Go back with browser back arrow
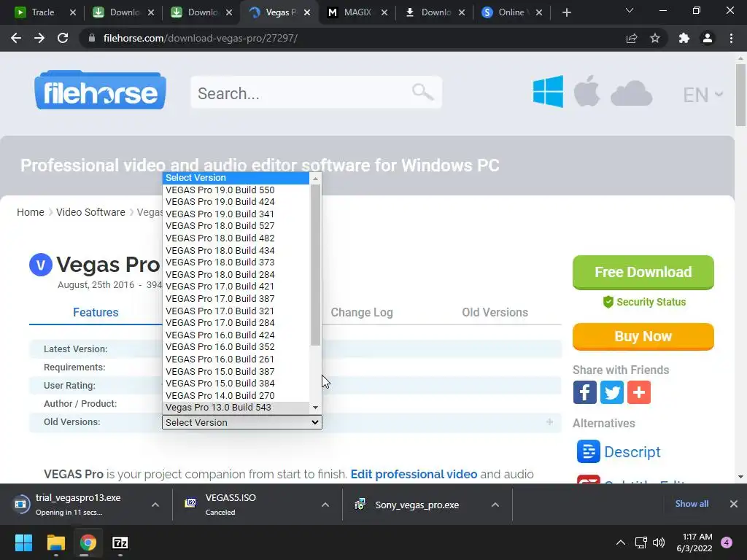This screenshot has height=560, width=747. point(16,38)
